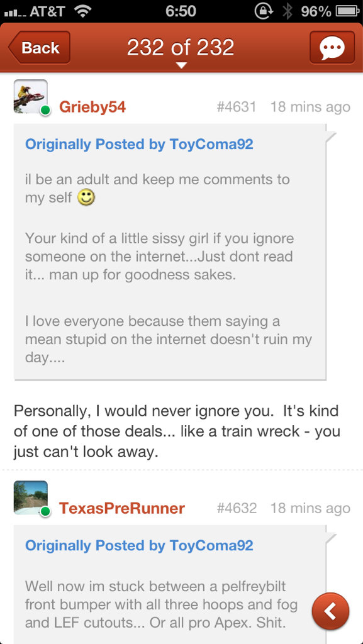Tap second Originally Posted by ToyComa92 header
Screen dimensions: 363x644
(x=139, y=545)
